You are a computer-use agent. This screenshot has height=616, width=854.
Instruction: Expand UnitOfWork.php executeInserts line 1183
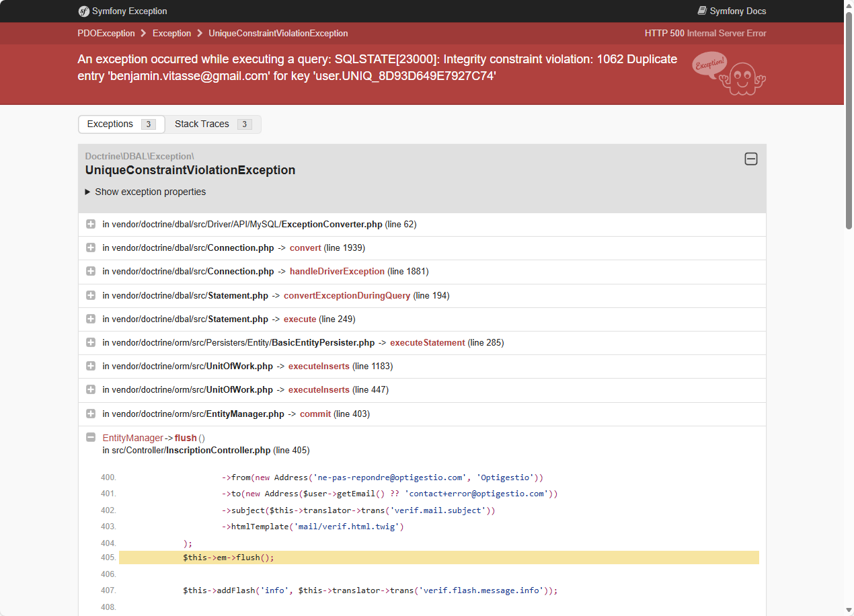[x=91, y=366]
